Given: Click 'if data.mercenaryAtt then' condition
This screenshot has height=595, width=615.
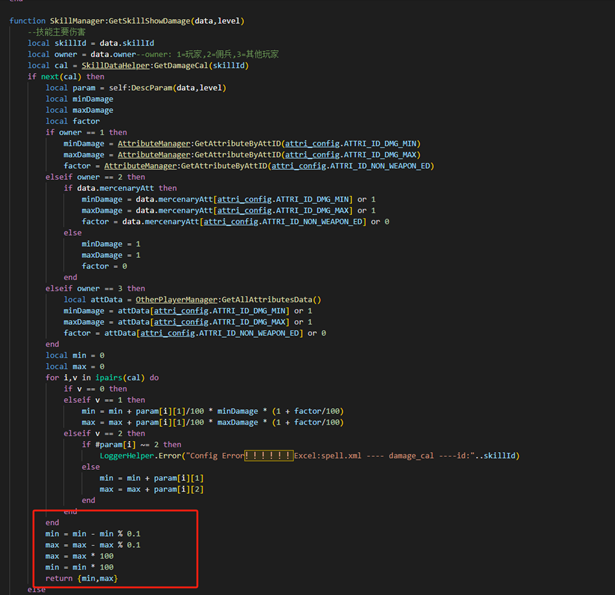Looking at the screenshot, I should 120,187.
